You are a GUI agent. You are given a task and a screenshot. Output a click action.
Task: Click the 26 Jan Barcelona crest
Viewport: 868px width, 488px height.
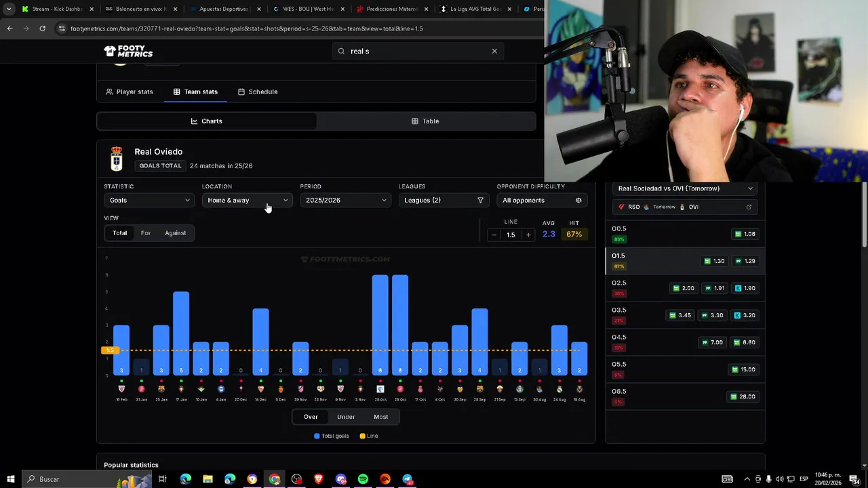pyautogui.click(x=161, y=389)
